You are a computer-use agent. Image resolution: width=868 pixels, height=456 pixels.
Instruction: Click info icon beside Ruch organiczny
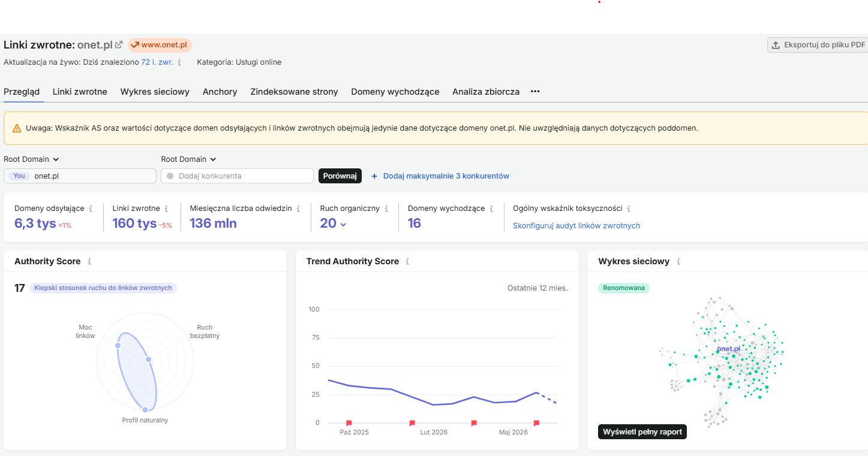click(386, 209)
